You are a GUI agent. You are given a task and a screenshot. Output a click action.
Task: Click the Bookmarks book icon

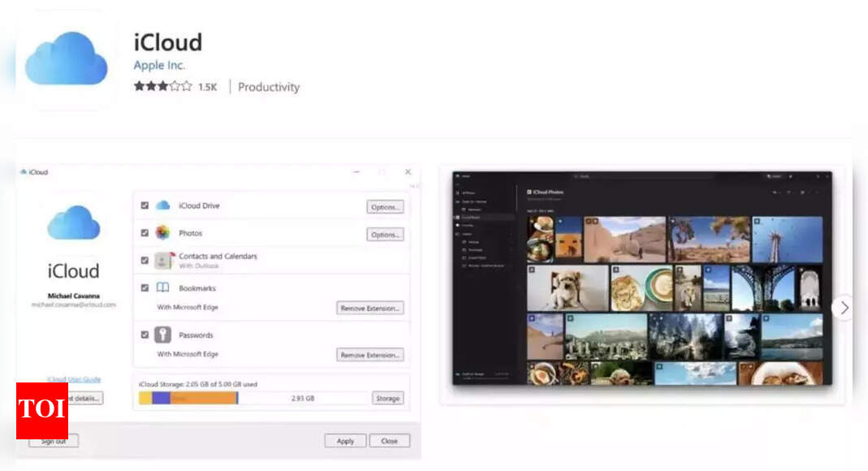click(161, 287)
